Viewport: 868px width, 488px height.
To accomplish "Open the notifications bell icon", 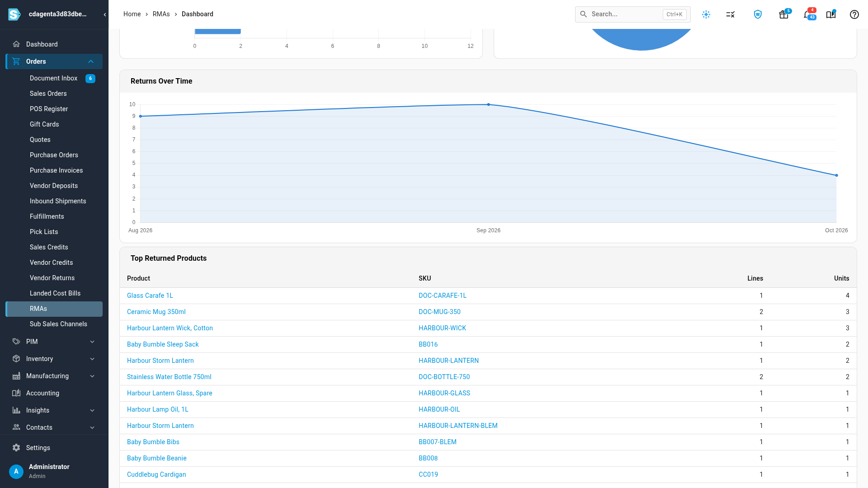I will pos(807,14).
